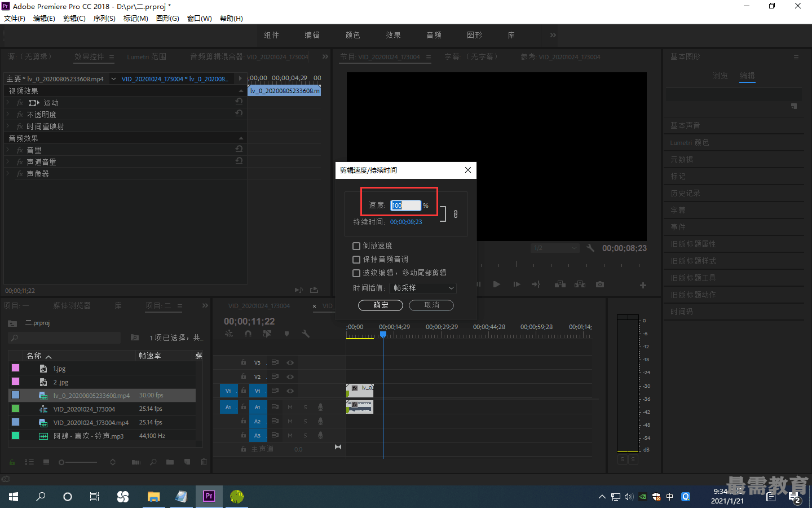Open the 剪辑(C) menu
The height and width of the screenshot is (508, 812).
[74, 19]
